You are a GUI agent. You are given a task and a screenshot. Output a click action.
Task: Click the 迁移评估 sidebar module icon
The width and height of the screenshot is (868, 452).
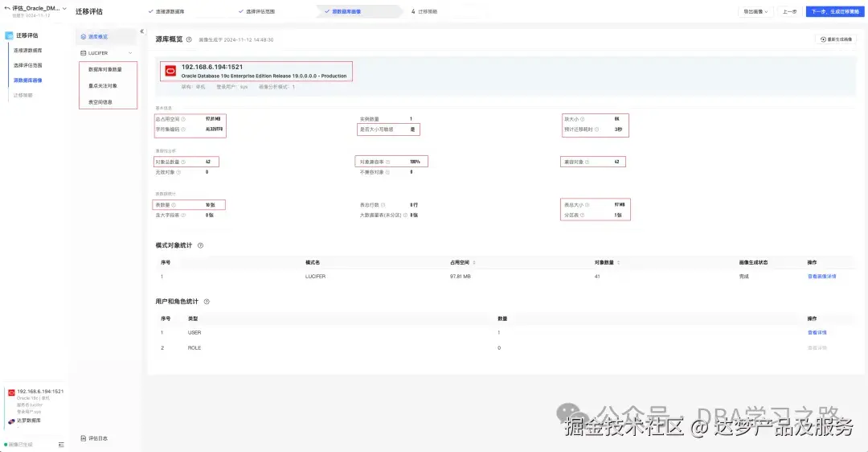click(9, 35)
